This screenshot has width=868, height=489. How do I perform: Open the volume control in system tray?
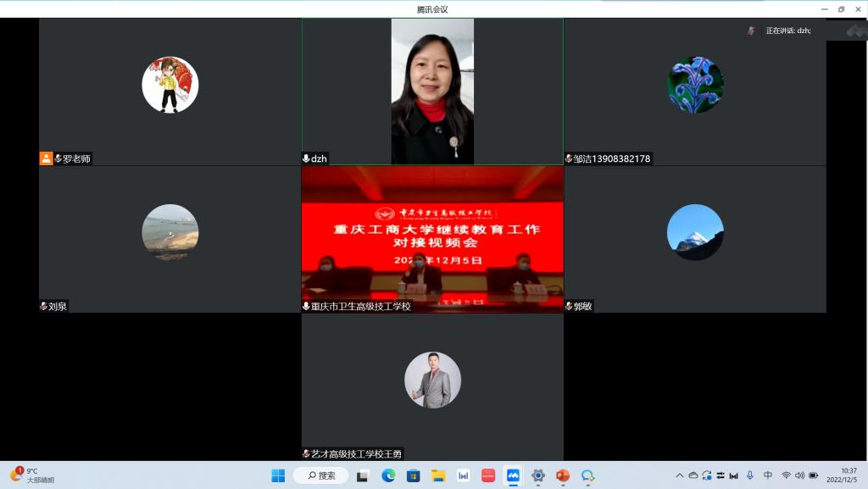[799, 475]
